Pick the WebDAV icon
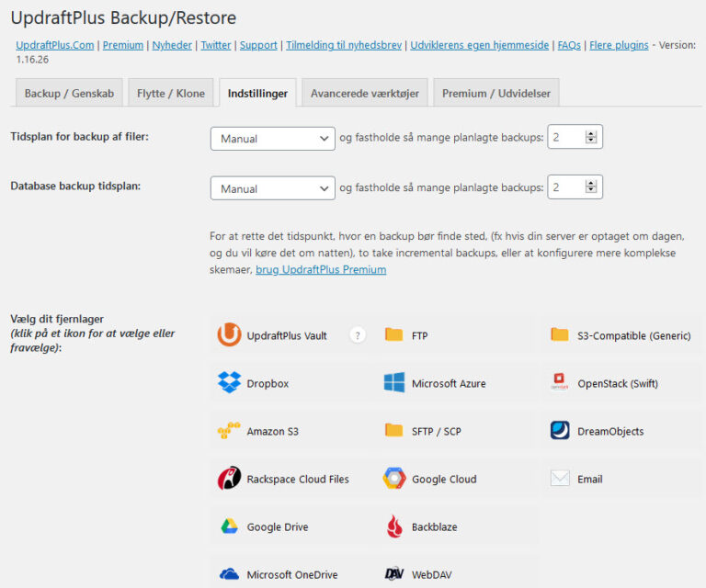Image resolution: width=706 pixels, height=588 pixels. (x=394, y=573)
